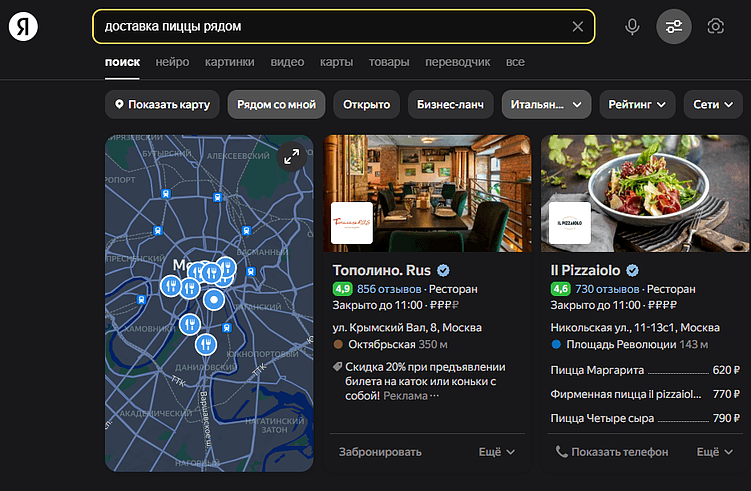The height and width of the screenshot is (491, 751).
Task: Open the все tab
Action: coord(515,62)
